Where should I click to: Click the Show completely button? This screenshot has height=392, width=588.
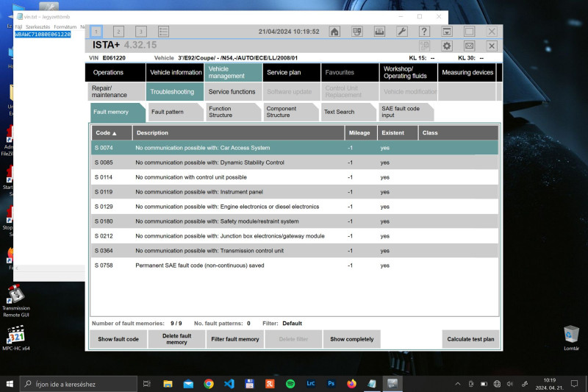(x=352, y=339)
